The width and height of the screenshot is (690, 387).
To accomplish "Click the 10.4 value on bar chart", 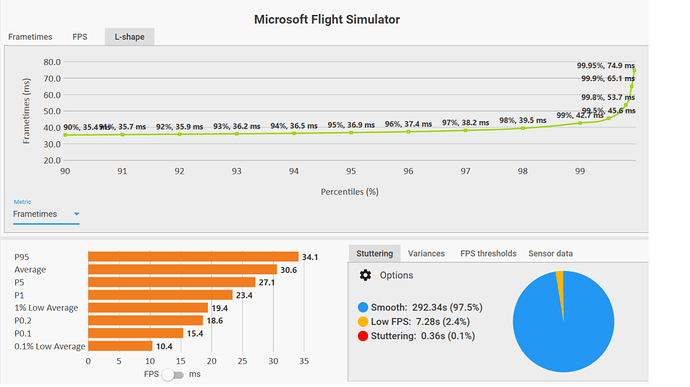I will [164, 346].
